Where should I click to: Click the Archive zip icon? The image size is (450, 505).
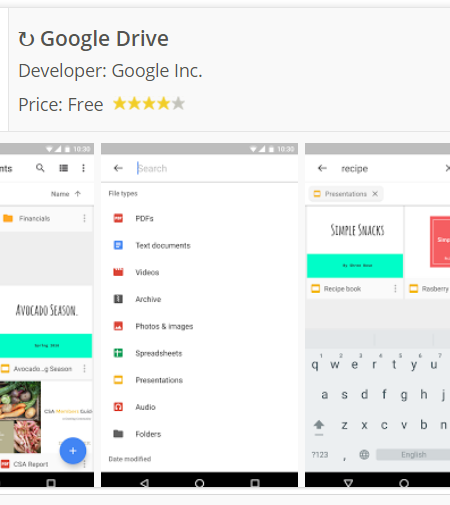click(118, 299)
